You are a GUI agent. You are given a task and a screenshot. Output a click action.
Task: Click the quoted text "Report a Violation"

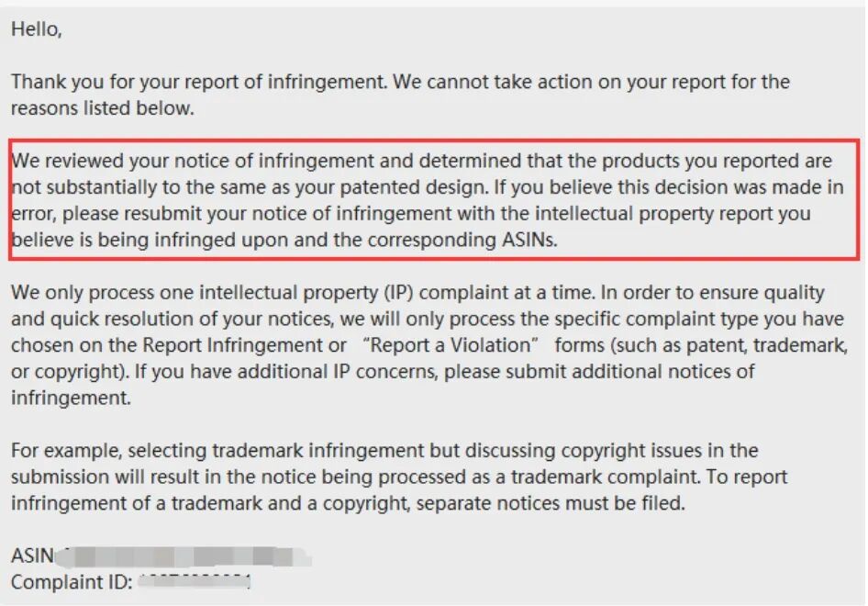[x=449, y=345]
